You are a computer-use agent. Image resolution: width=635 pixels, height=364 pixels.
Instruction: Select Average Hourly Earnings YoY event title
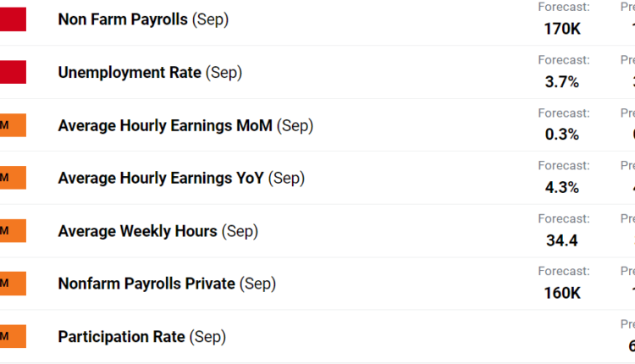[x=181, y=178]
